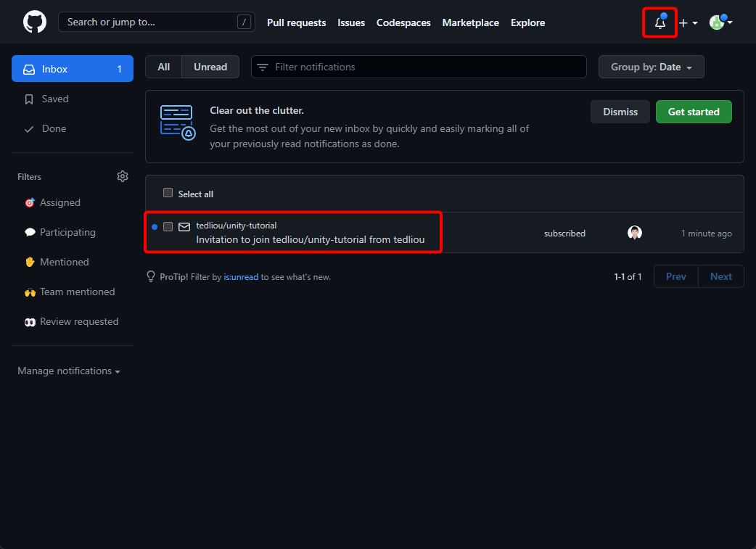Screen dimensions: 756x549
Task: Open the Saved notifications list
Action: click(73, 99)
